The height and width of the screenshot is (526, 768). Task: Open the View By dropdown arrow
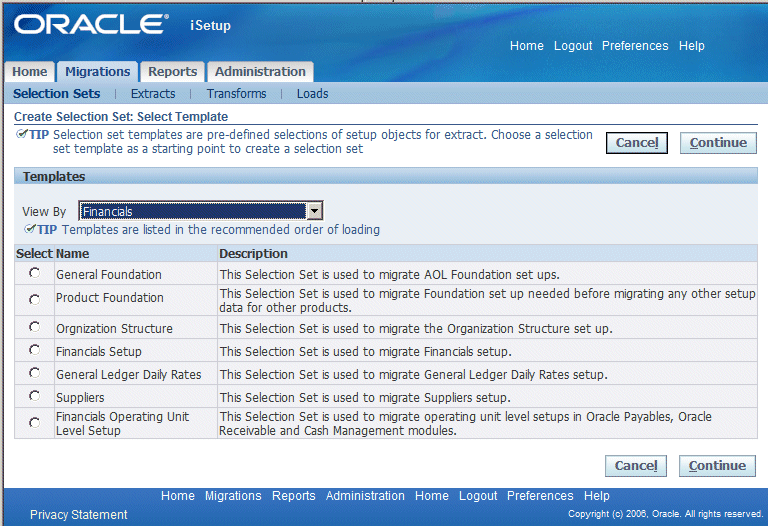314,211
